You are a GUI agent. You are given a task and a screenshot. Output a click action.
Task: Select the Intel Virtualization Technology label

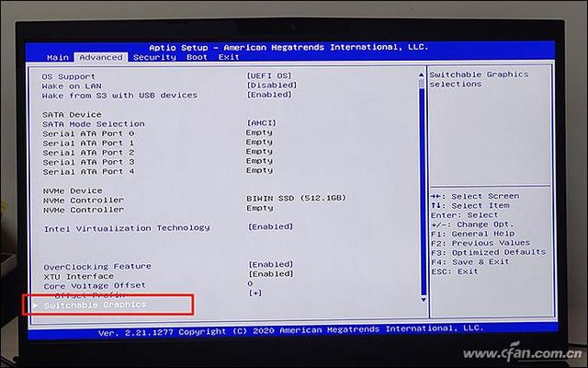point(127,228)
